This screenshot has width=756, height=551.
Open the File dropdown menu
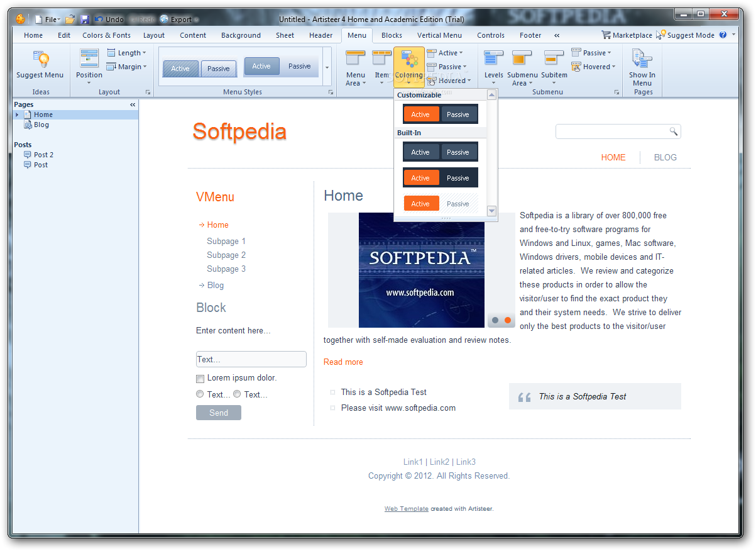coord(48,19)
